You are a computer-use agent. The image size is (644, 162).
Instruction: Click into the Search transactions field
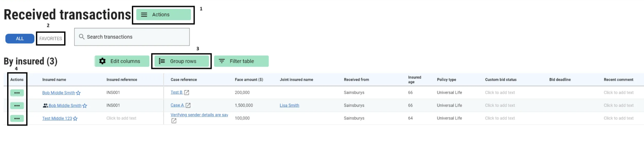coord(136,37)
